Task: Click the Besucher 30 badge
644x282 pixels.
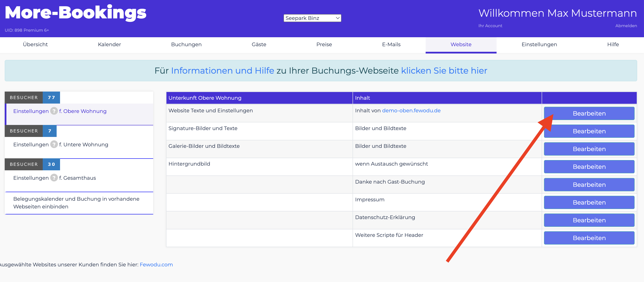Action: [32, 164]
